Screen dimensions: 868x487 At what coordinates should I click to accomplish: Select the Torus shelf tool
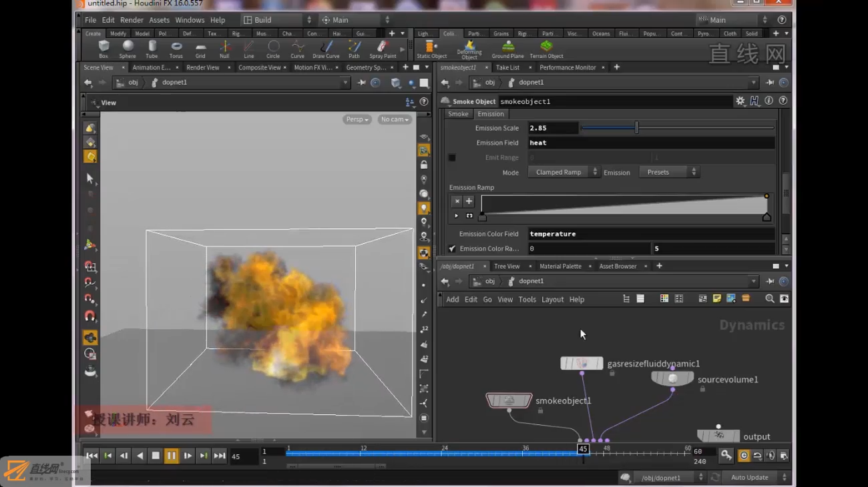(x=176, y=49)
